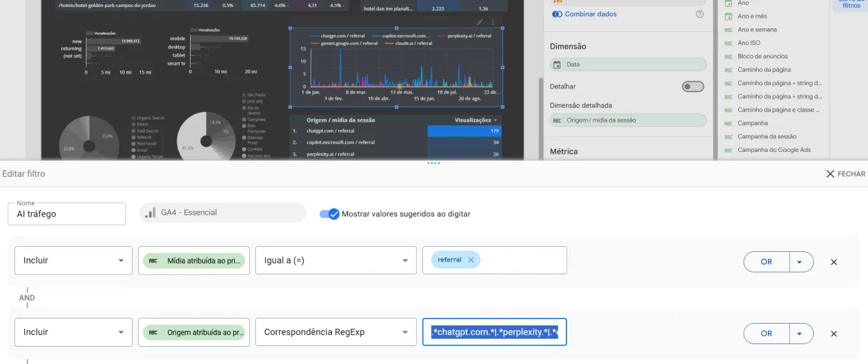Expand the arrow beside the first OR button
This screenshot has height=364, width=868.
[x=800, y=262]
